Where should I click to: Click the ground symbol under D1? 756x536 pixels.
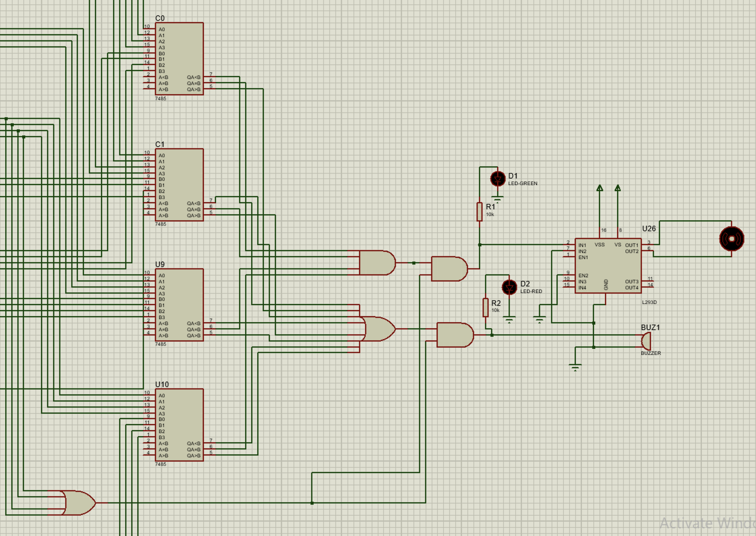[498, 199]
